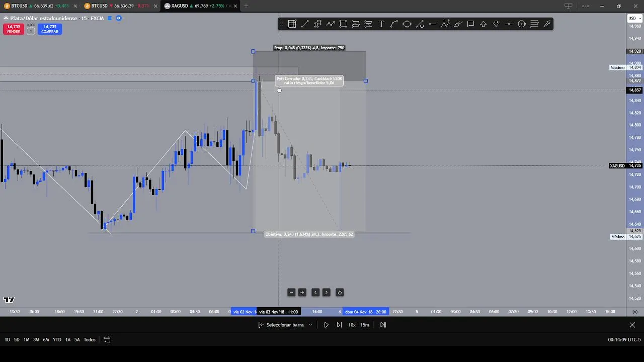The width and height of the screenshot is (644, 362).
Task: Click the position tool top-left handle
Action: point(253,51)
